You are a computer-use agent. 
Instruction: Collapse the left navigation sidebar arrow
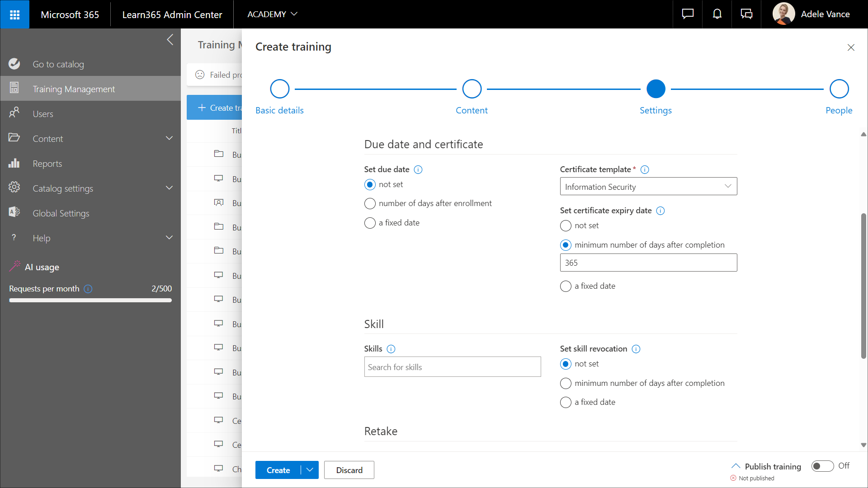(170, 40)
